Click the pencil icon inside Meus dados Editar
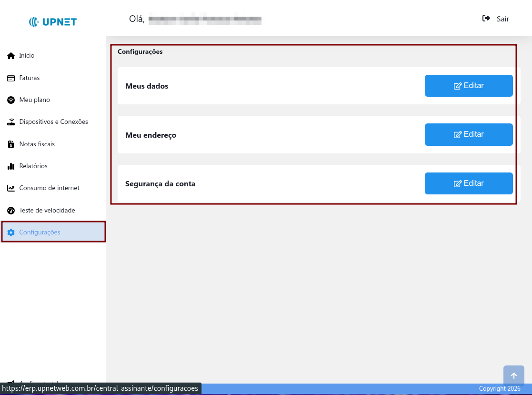 click(457, 85)
